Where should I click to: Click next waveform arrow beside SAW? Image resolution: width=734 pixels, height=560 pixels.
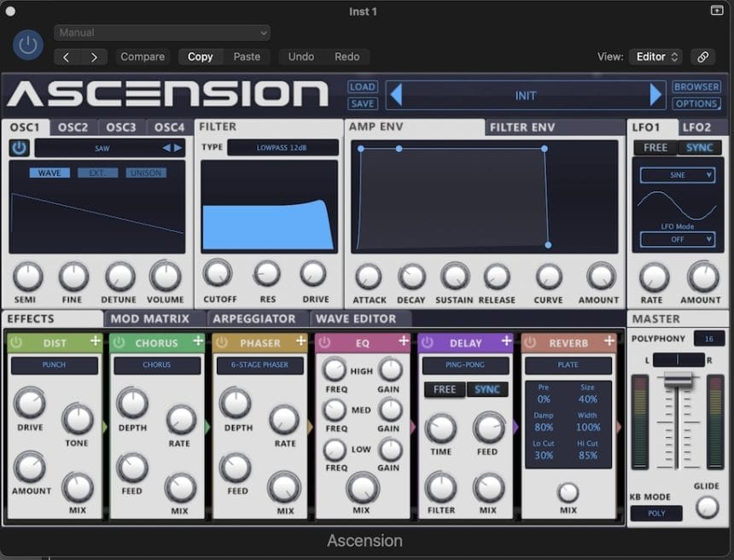pyautogui.click(x=178, y=148)
